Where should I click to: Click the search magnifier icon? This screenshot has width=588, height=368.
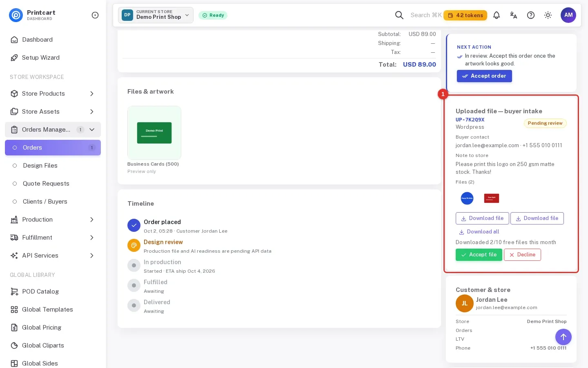click(x=399, y=15)
